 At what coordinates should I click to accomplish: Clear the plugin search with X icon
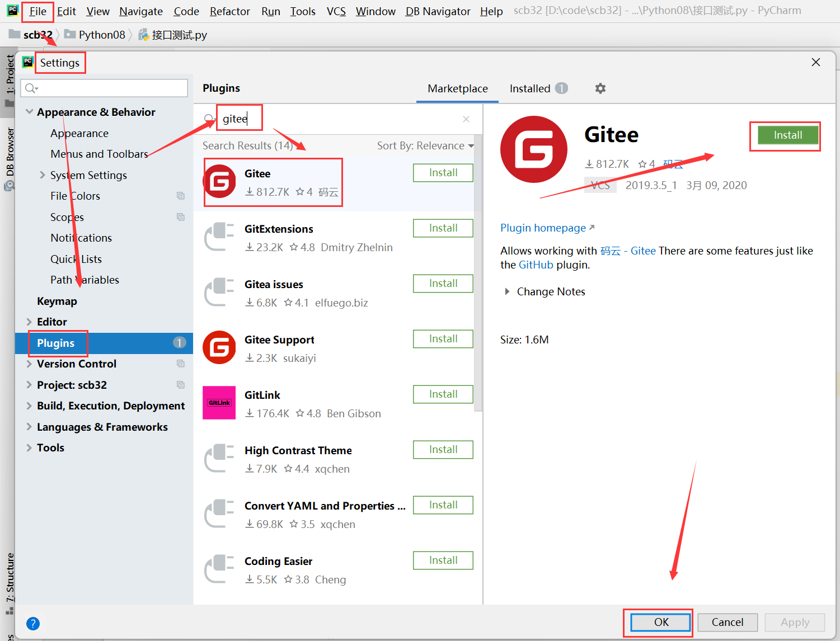(x=466, y=119)
